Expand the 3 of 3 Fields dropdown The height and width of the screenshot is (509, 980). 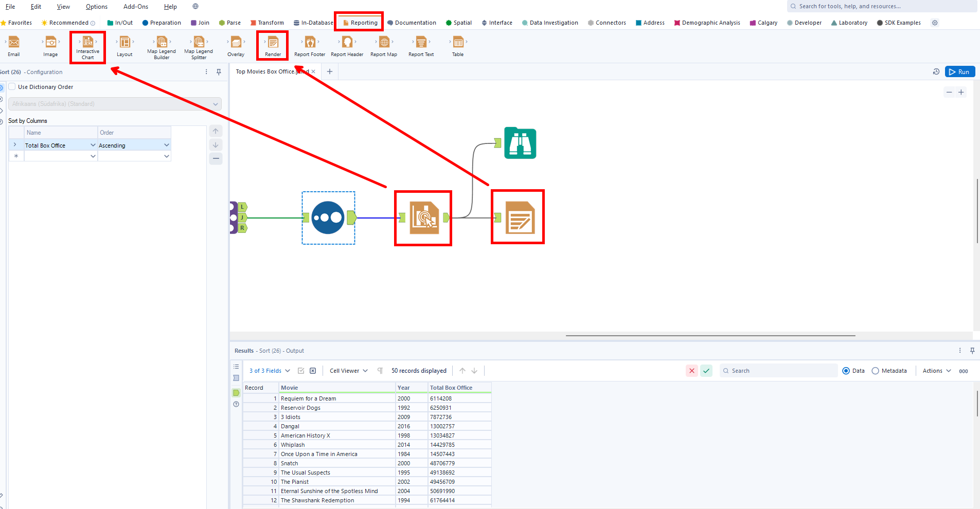270,371
